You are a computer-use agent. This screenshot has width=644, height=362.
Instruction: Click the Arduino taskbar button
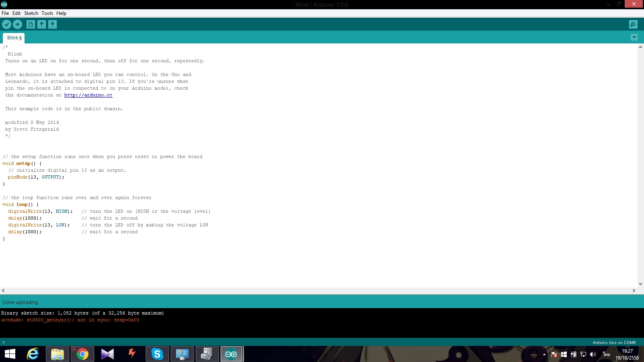[231, 354]
